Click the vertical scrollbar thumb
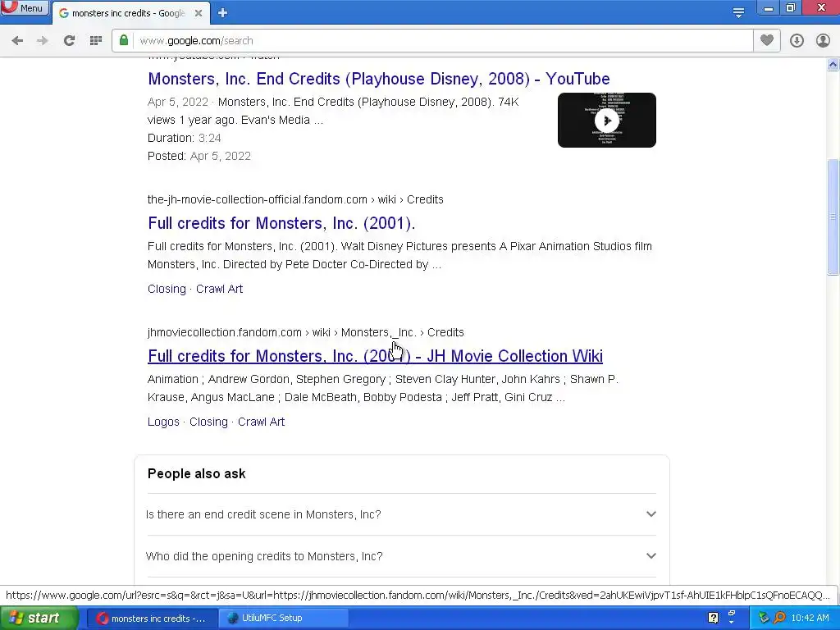 click(x=833, y=217)
